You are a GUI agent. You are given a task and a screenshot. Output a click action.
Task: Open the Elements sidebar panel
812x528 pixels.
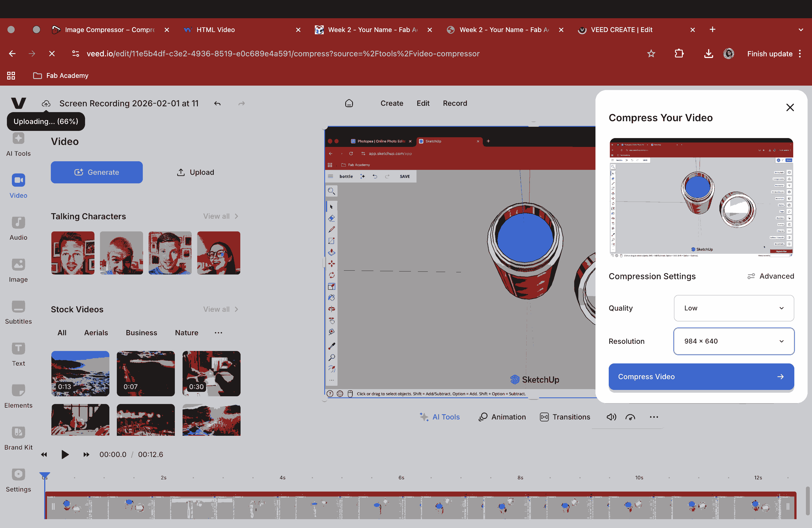(x=19, y=396)
